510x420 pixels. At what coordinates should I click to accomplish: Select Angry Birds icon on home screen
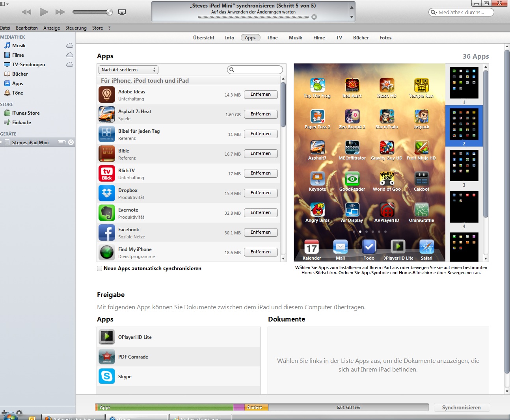[x=317, y=210]
